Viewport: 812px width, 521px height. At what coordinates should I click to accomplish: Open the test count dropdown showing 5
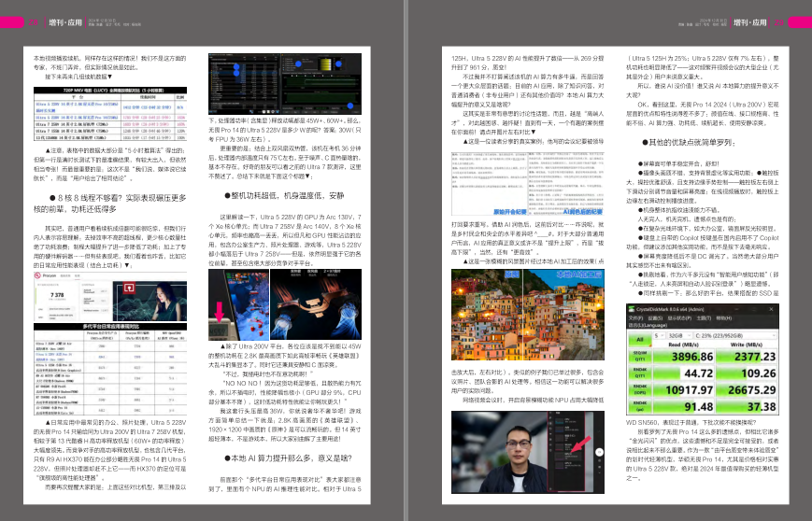(x=659, y=336)
